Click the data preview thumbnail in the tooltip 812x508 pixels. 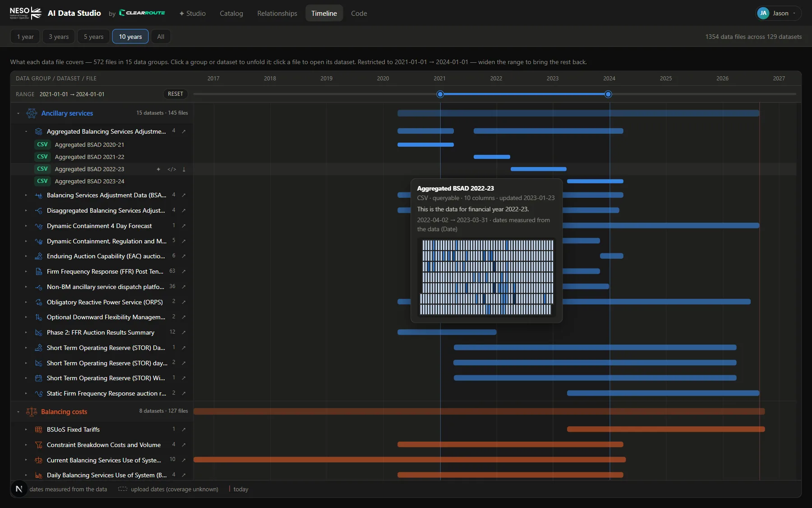[486, 277]
